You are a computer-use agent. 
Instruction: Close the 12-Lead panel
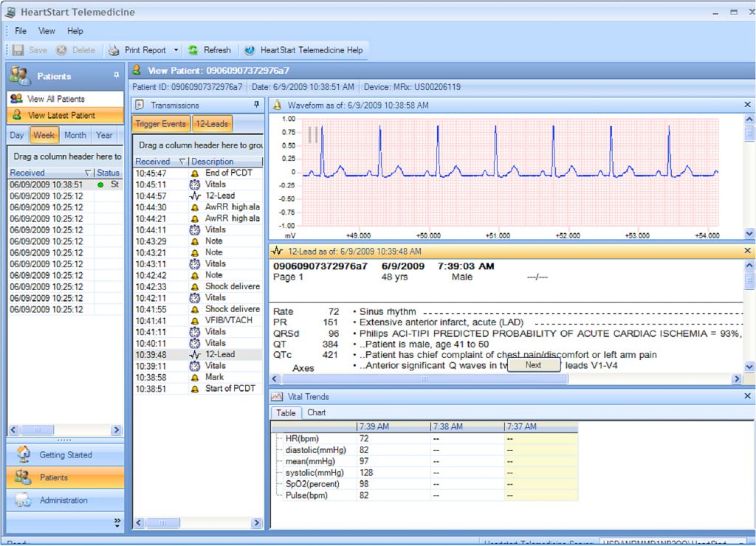pos(747,251)
